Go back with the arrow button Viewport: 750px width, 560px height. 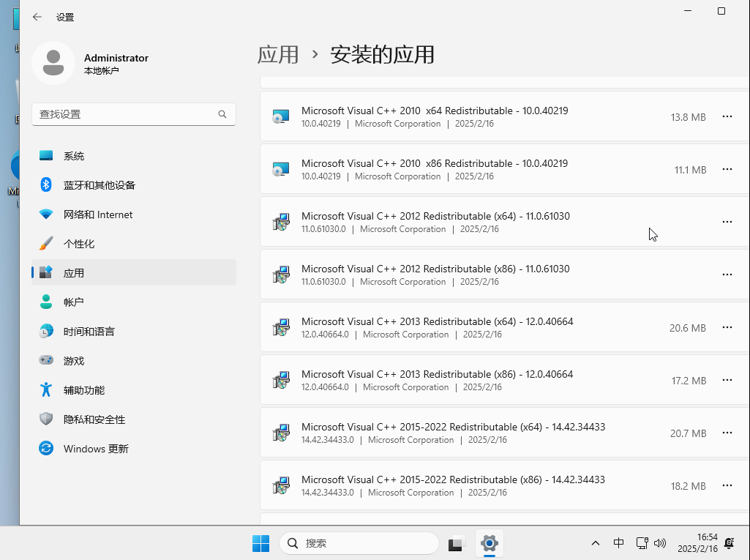click(37, 18)
